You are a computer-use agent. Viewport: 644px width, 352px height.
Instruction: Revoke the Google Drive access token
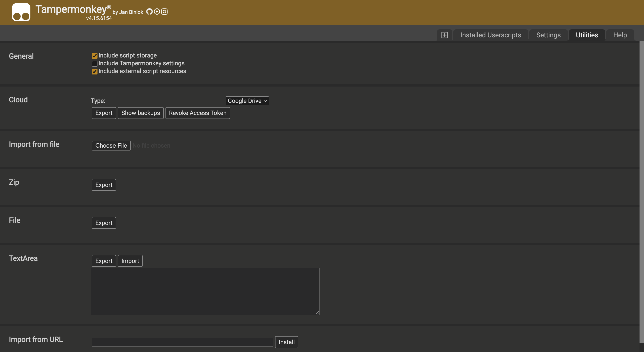point(197,113)
